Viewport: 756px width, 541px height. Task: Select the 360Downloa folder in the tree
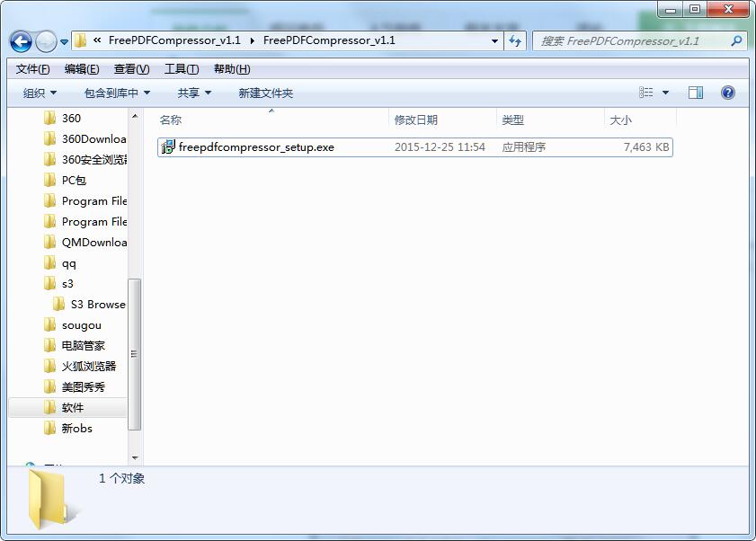coord(94,139)
